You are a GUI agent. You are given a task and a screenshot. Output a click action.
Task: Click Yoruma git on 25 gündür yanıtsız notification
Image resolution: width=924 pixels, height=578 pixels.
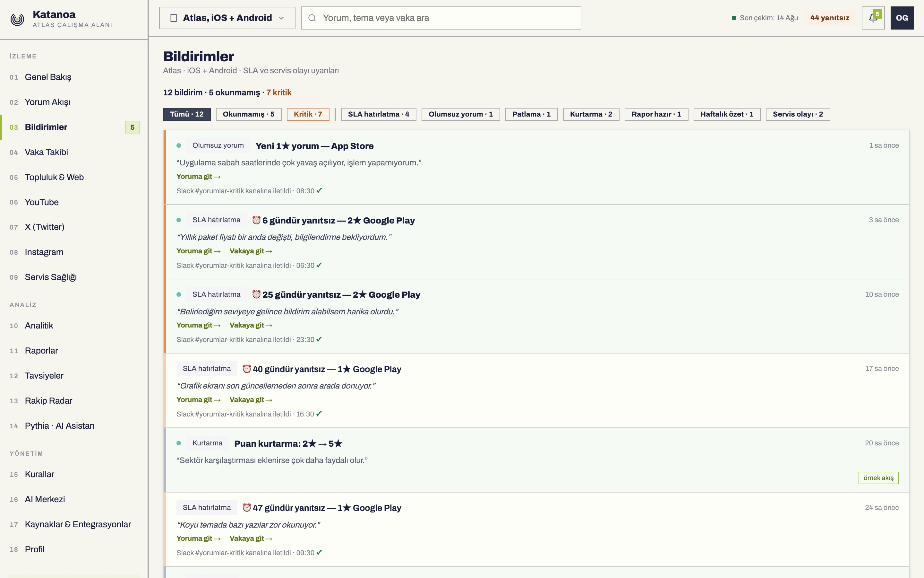pyautogui.click(x=199, y=325)
